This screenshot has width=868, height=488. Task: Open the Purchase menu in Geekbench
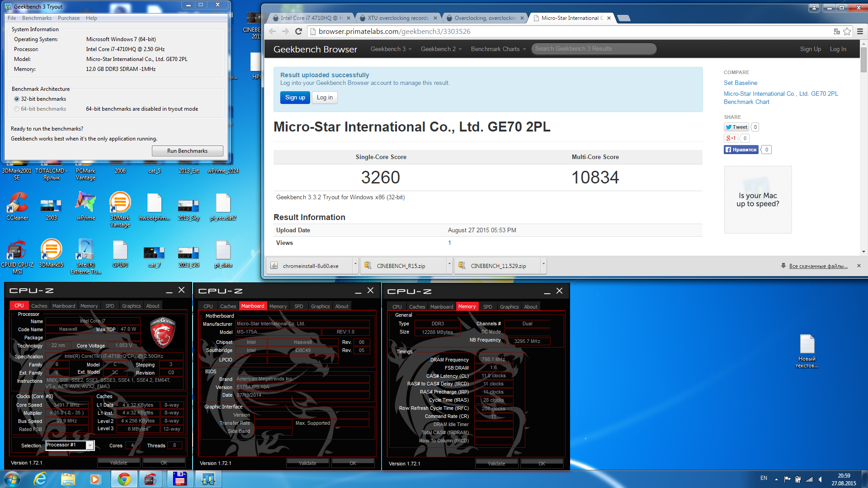[x=69, y=18]
